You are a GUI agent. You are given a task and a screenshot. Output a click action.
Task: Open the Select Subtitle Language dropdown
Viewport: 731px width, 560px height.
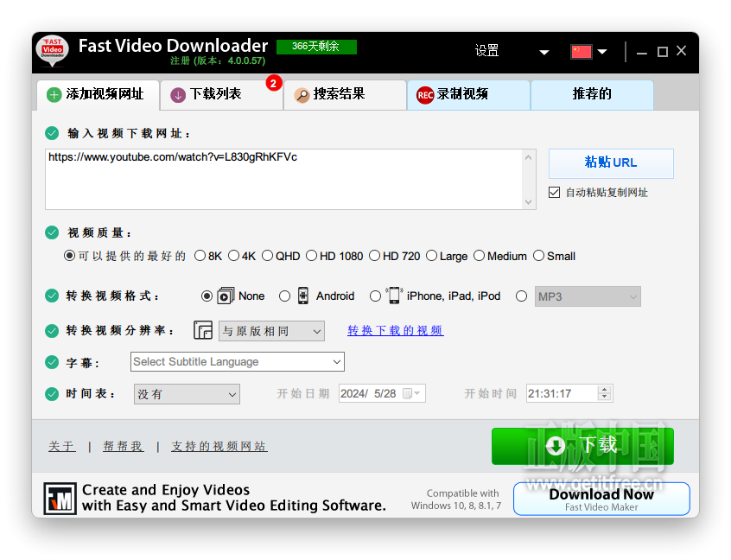coord(238,362)
